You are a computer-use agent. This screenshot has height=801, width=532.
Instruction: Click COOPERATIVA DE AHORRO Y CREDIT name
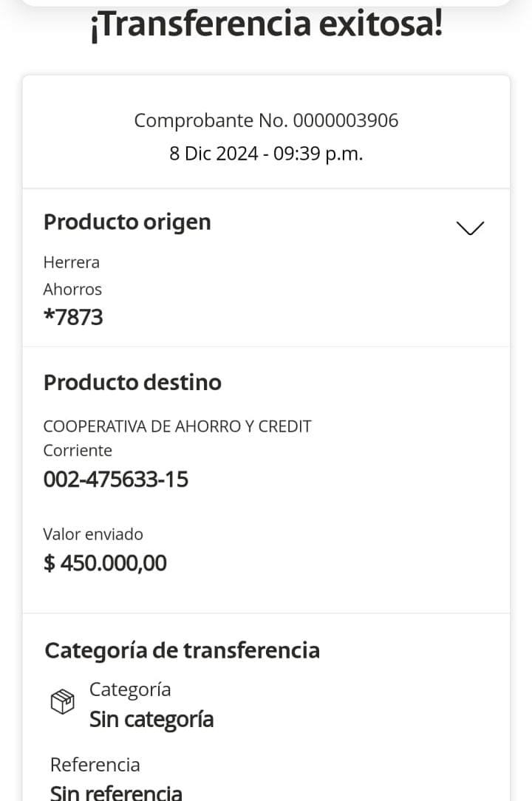[x=177, y=426]
